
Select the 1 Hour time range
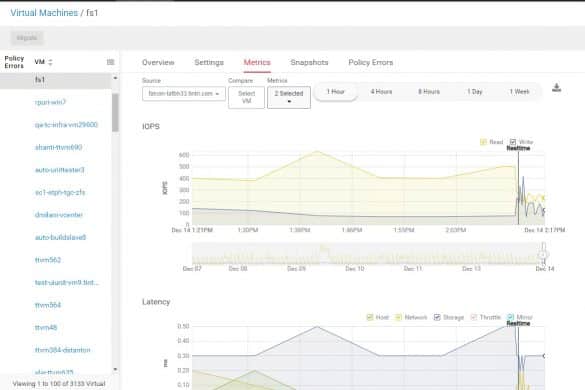(x=336, y=92)
